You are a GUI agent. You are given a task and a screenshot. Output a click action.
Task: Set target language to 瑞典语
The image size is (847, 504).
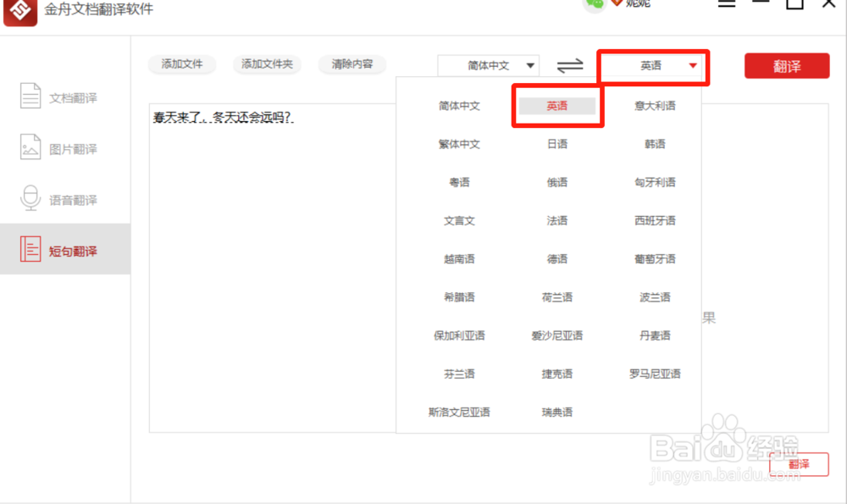[x=557, y=413]
